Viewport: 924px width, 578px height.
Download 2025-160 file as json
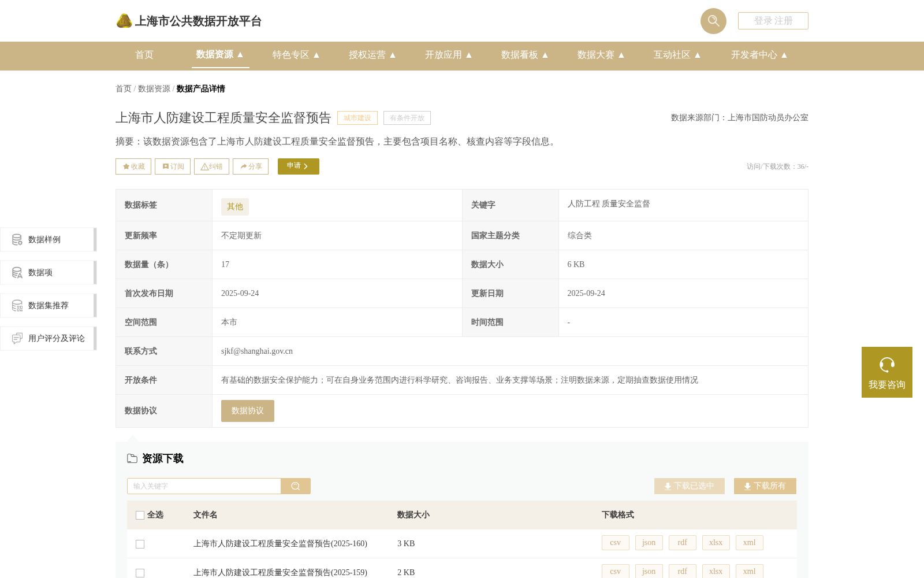649,543
